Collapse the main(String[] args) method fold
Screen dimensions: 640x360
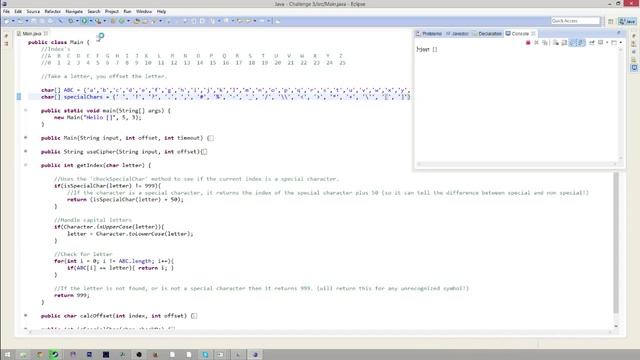25,111
